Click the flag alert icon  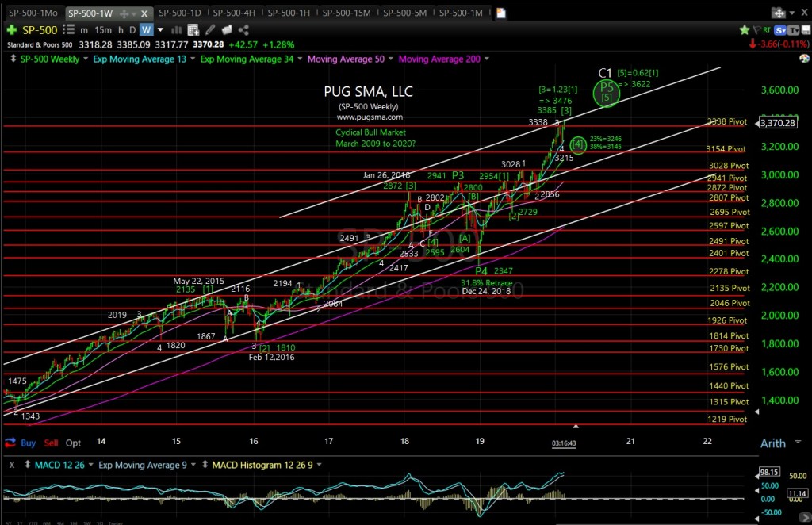pyautogui.click(x=756, y=30)
